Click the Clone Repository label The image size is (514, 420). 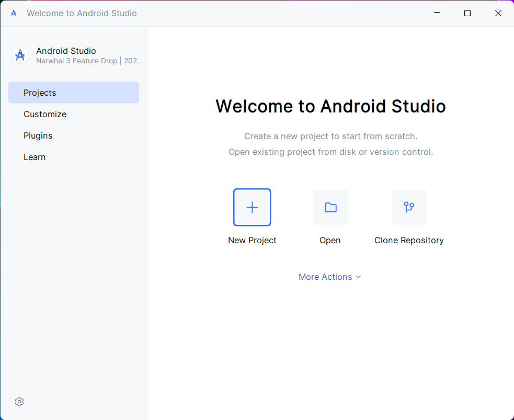click(x=409, y=240)
